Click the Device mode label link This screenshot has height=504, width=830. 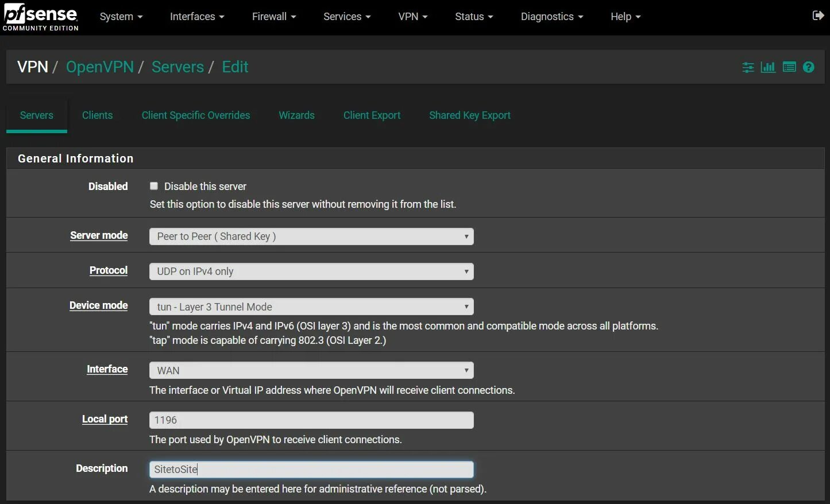99,305
